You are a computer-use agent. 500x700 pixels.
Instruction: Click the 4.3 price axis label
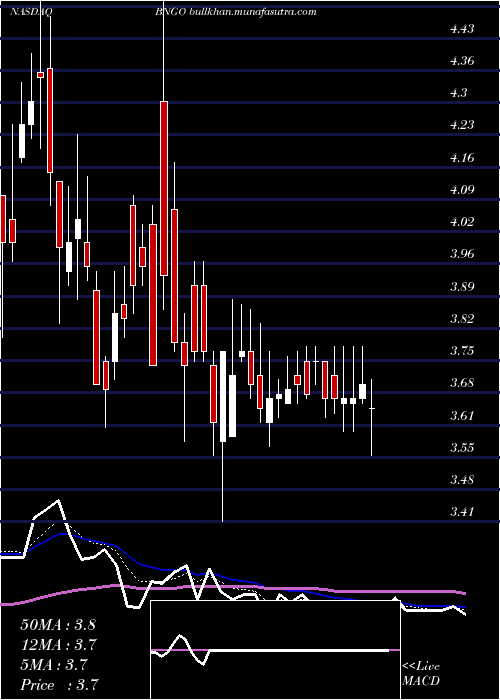(458, 93)
